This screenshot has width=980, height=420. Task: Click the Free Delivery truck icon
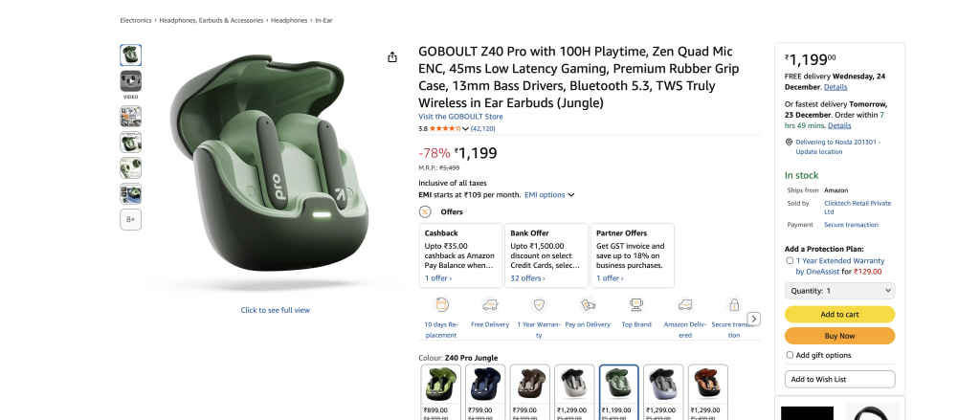[x=490, y=305]
